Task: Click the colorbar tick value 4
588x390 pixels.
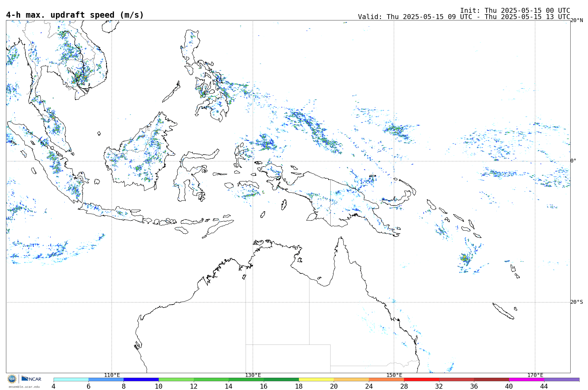Action: pos(53,386)
